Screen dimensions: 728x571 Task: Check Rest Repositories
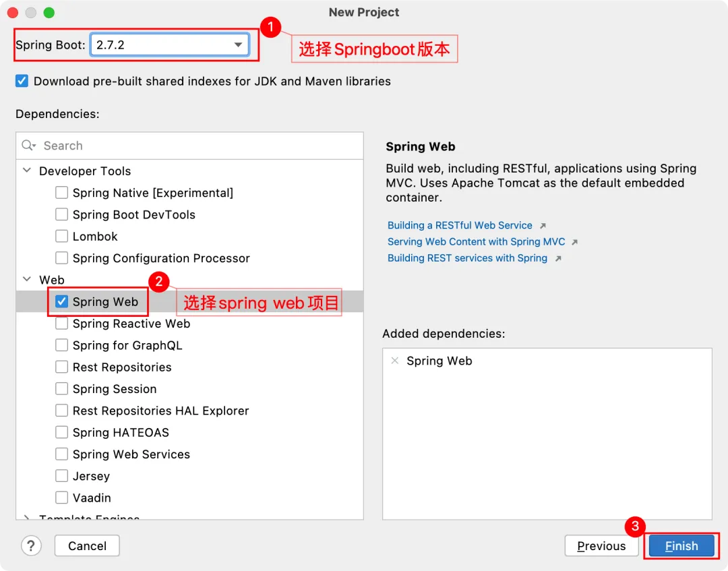(x=62, y=367)
